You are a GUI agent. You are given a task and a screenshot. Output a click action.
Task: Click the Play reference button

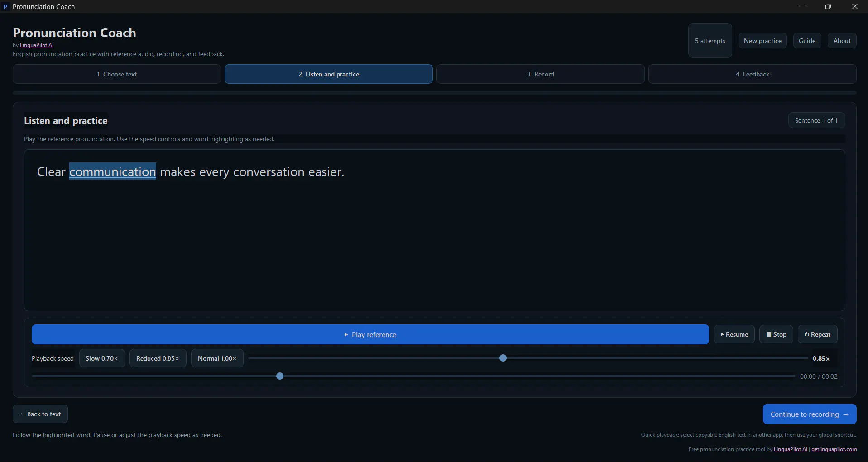[x=370, y=334]
